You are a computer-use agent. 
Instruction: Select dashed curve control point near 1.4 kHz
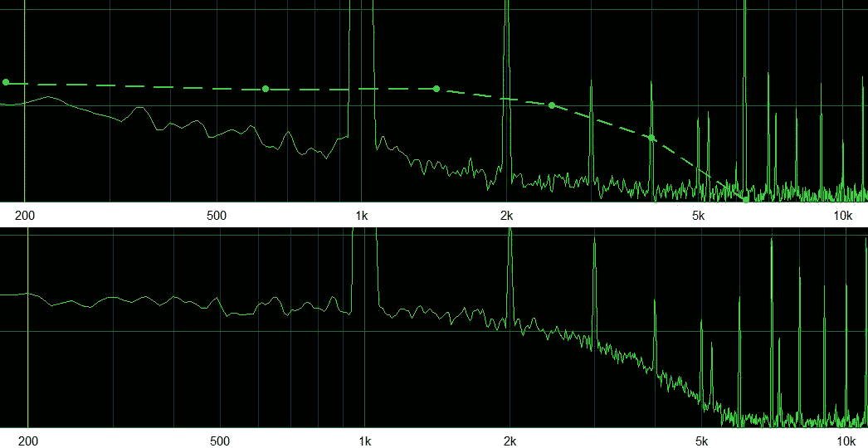point(436,89)
